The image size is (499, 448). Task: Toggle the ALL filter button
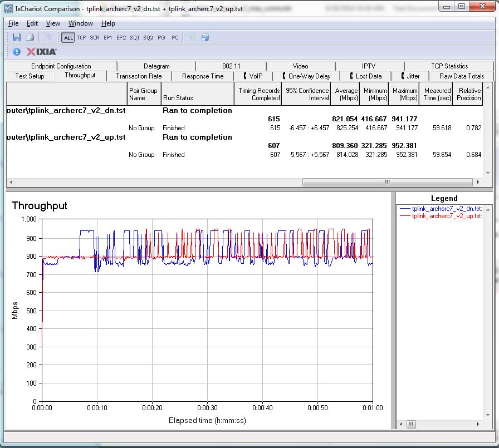[x=68, y=38]
